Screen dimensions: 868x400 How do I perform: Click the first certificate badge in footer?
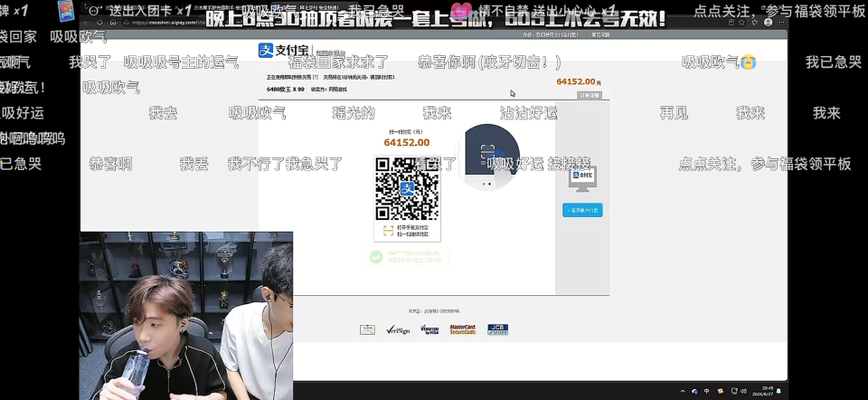tap(367, 329)
